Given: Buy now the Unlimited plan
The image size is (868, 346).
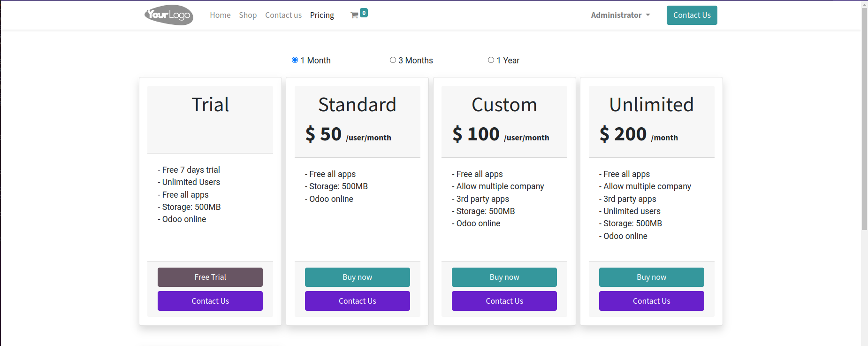Looking at the screenshot, I should tap(652, 277).
